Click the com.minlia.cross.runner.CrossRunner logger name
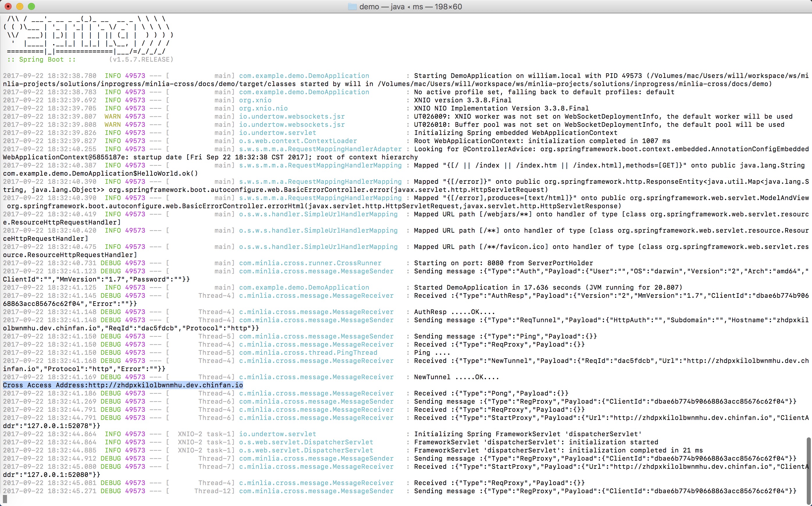This screenshot has height=506, width=812. (x=310, y=263)
